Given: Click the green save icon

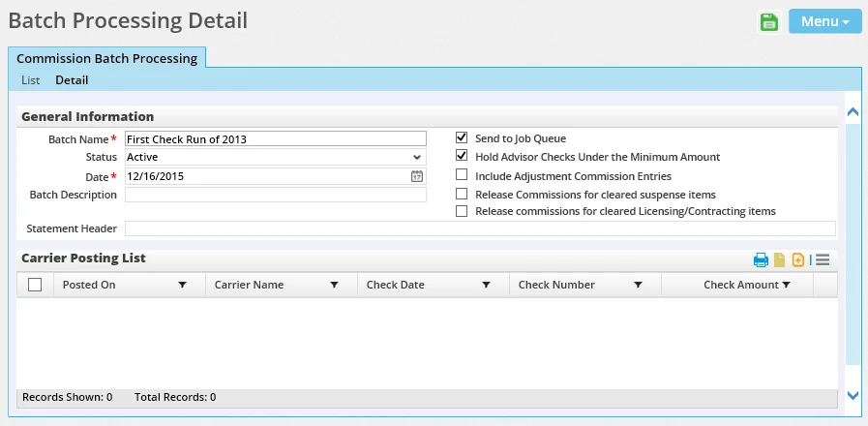Looking at the screenshot, I should pyautogui.click(x=769, y=21).
